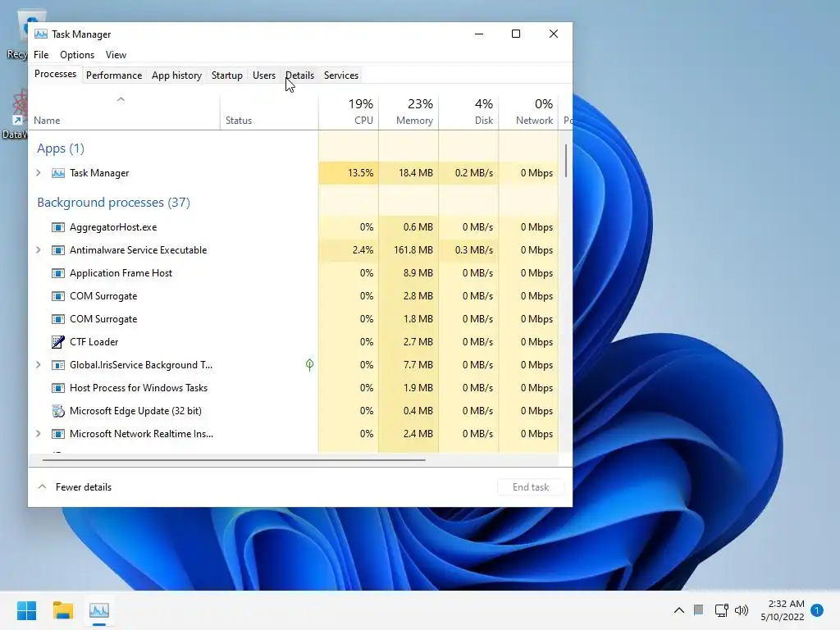Click the vertical scrollbar thumb
This screenshot has width=840, height=630.
point(566,161)
